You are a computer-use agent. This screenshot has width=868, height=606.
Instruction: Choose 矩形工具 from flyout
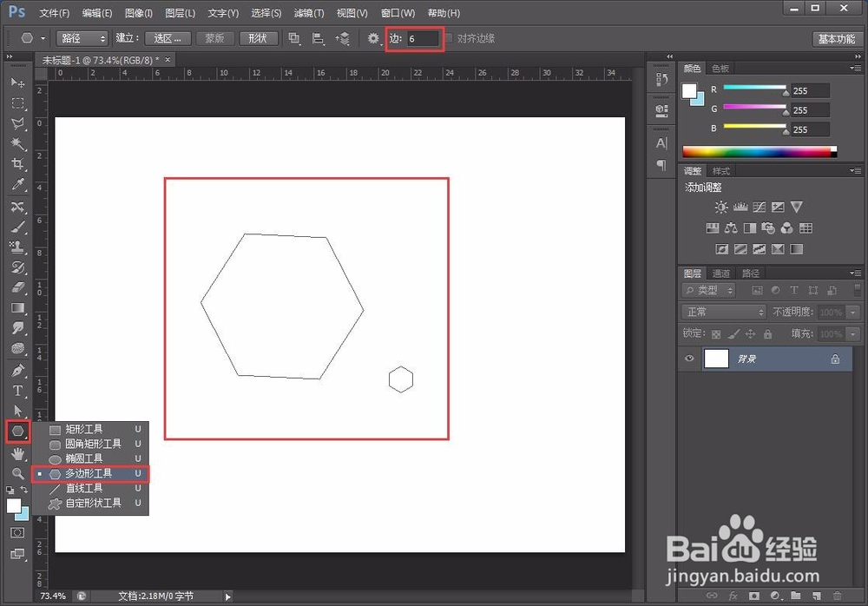(x=90, y=429)
